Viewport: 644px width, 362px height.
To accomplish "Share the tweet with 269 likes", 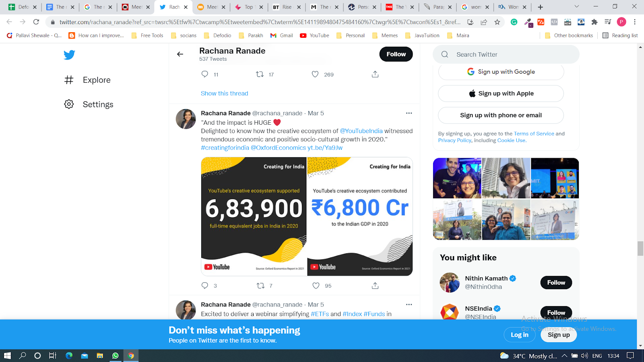I will (375, 74).
